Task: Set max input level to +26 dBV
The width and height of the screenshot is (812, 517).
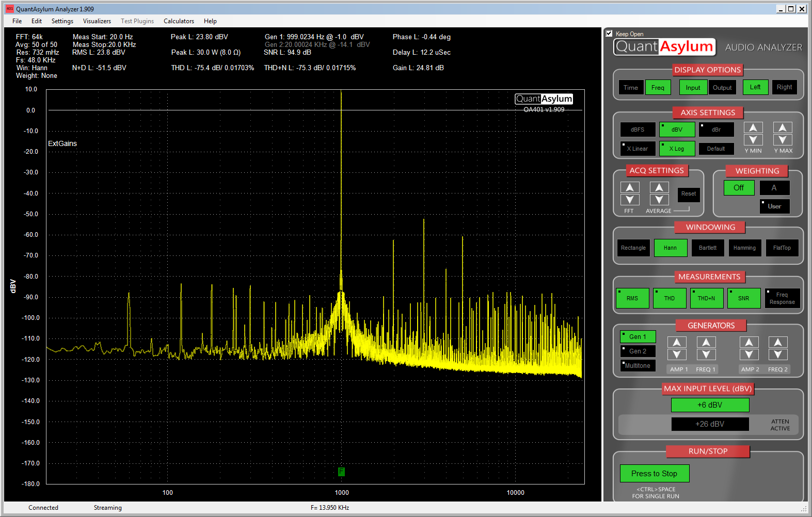Action: point(710,424)
